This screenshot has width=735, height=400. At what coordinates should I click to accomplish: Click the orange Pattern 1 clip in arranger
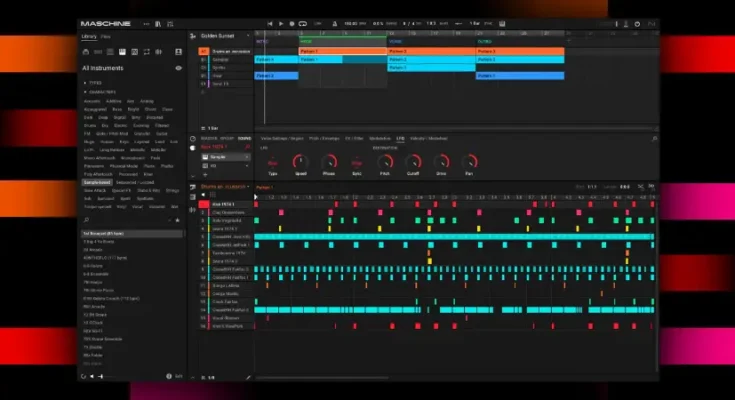point(342,50)
